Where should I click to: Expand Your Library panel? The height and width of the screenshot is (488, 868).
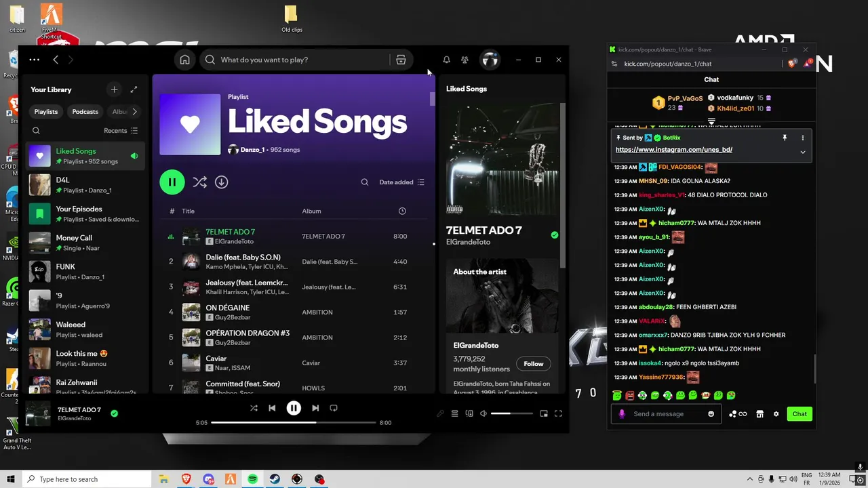point(134,89)
